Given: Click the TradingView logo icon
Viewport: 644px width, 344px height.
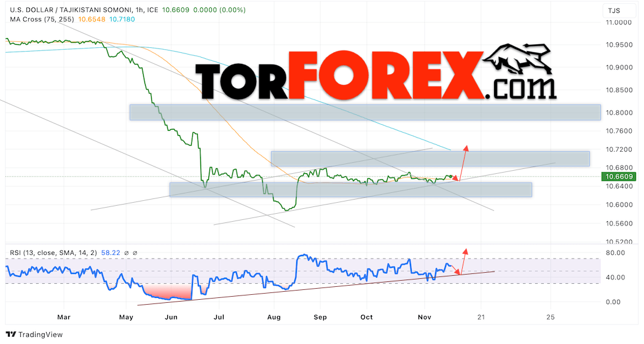Looking at the screenshot, I should (x=10, y=334).
